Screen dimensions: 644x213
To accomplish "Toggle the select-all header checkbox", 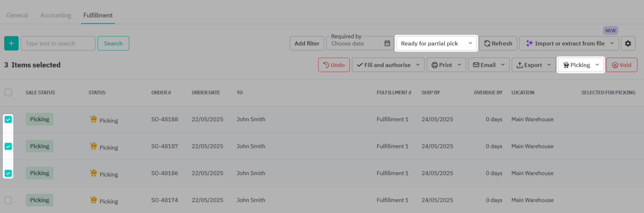I will point(8,93).
